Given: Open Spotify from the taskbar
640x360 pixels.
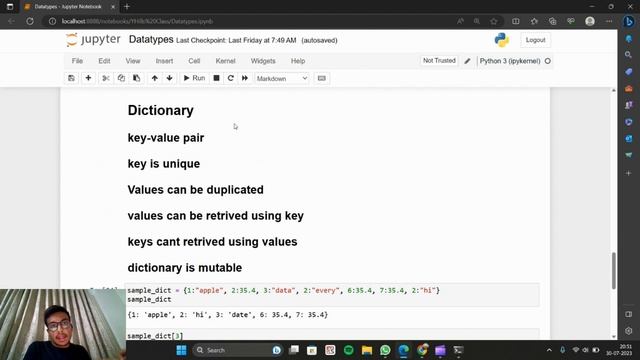Looking at the screenshot, I should click(349, 350).
